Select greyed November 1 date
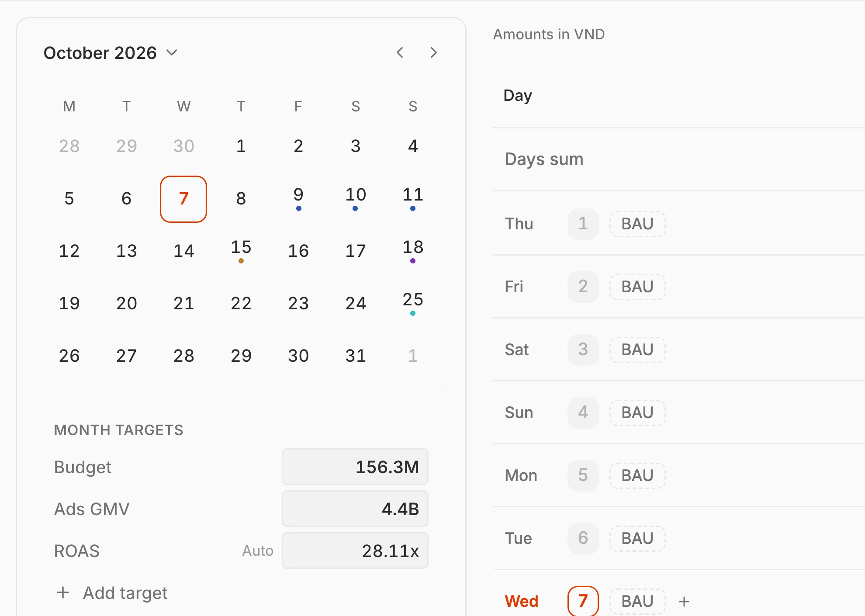Viewport: 865px width, 616px height. tap(413, 356)
